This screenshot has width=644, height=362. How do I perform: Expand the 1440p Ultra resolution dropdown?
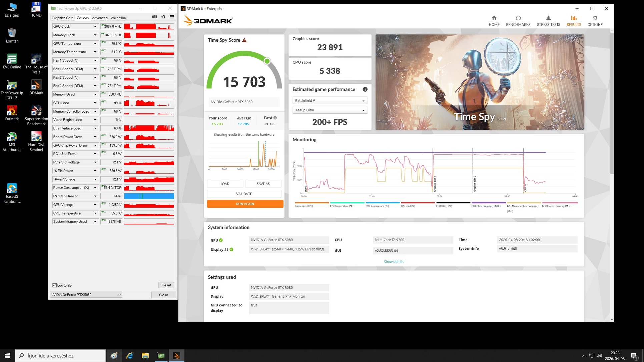(330, 110)
